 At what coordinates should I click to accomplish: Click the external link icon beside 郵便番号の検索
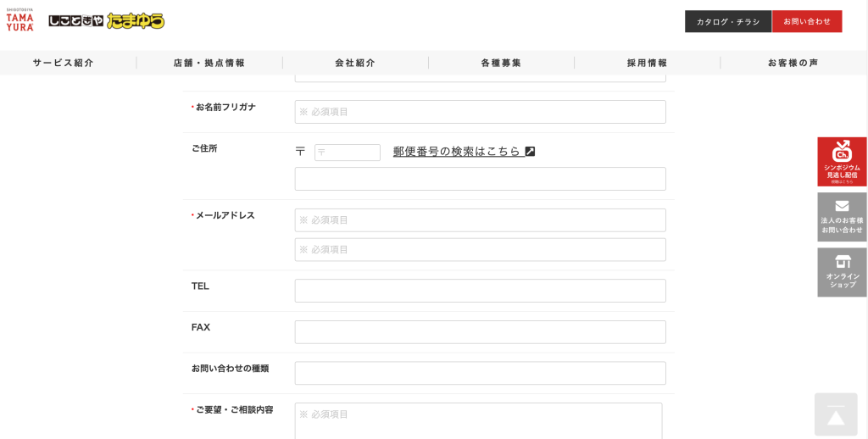pos(530,152)
